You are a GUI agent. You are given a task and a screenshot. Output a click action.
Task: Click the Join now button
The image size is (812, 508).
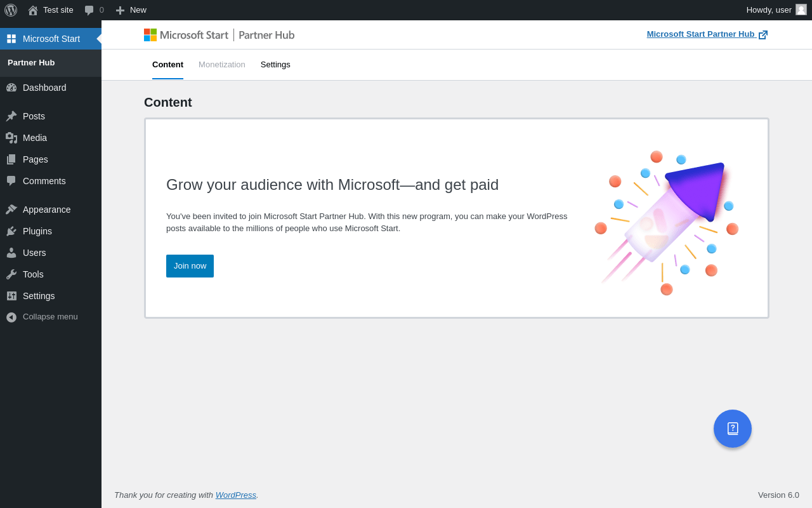coord(190,266)
